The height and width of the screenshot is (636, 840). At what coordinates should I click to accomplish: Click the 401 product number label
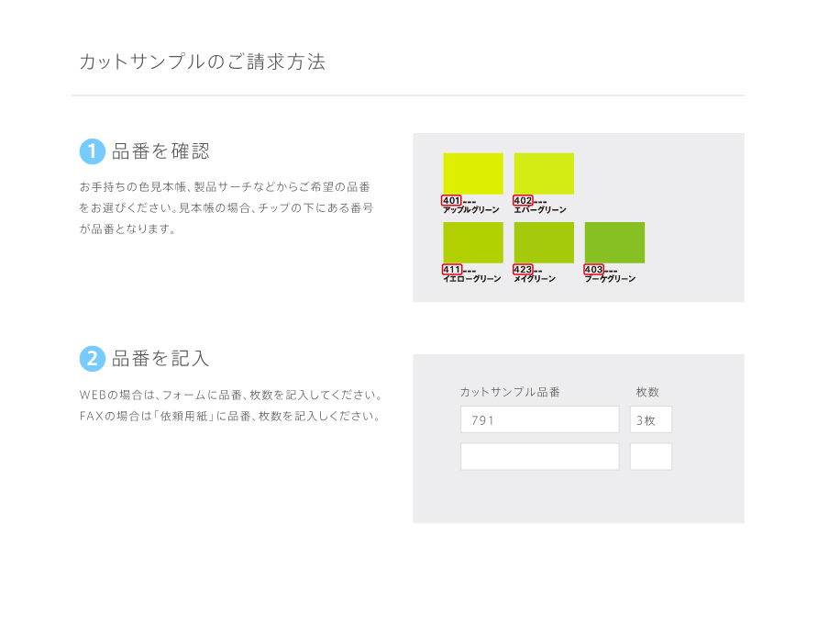click(451, 201)
